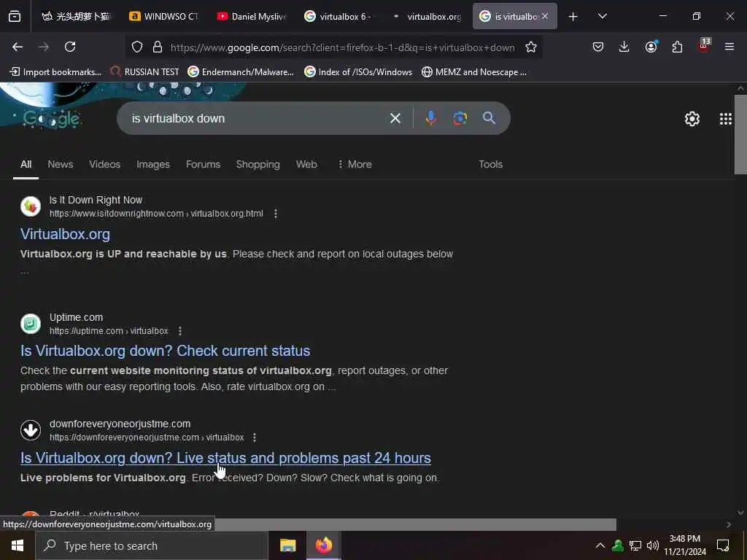Image resolution: width=747 pixels, height=560 pixels.
Task: Open options for Is It Down Right Now result
Action: pyautogui.click(x=275, y=214)
